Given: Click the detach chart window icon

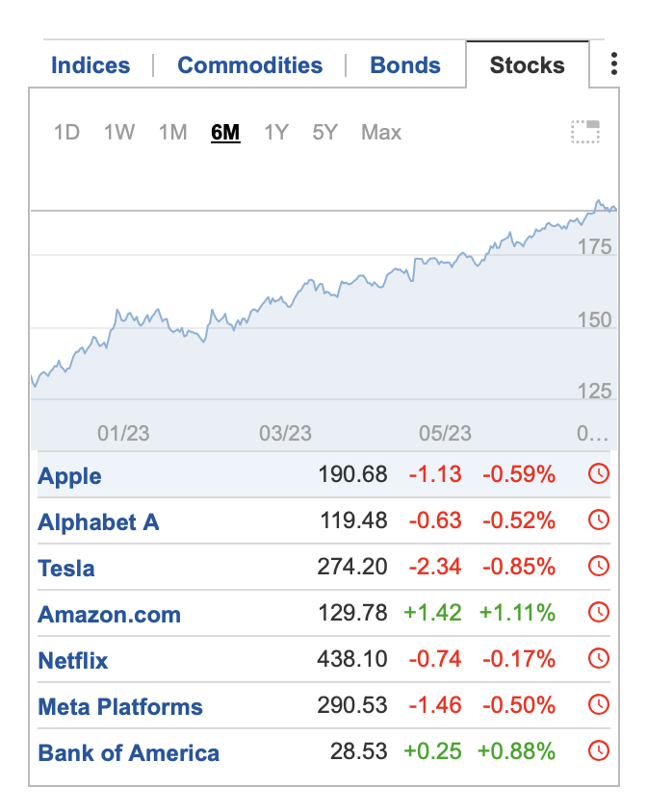Looking at the screenshot, I should click(x=585, y=132).
